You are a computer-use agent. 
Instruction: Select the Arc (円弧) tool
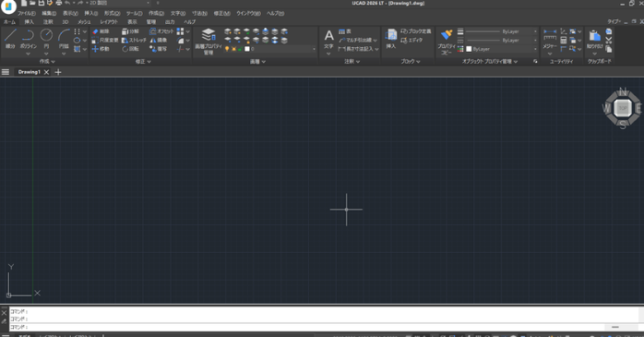[64, 39]
